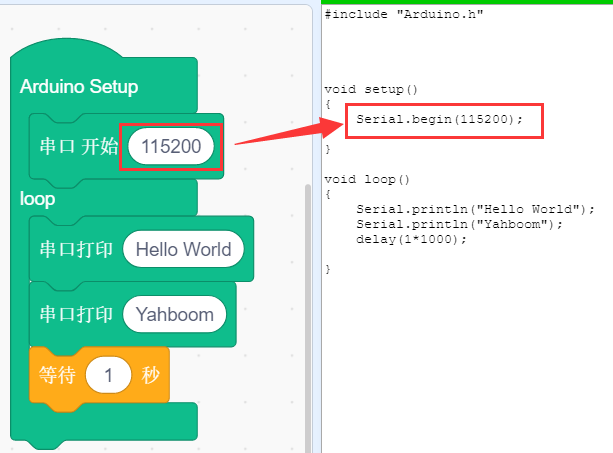Click the Serial.begin(115200); code line
Image resolution: width=613 pixels, height=453 pixels.
tap(439, 119)
